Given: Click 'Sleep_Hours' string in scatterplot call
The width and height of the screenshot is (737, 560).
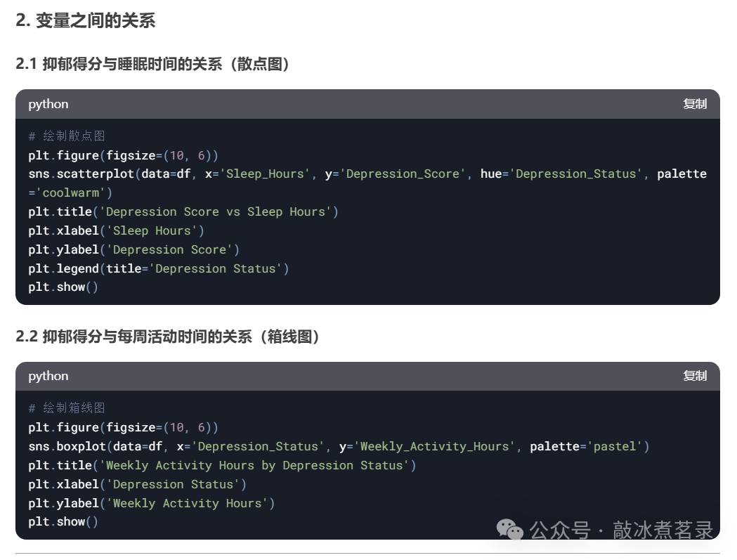Looking at the screenshot, I should (x=265, y=174).
